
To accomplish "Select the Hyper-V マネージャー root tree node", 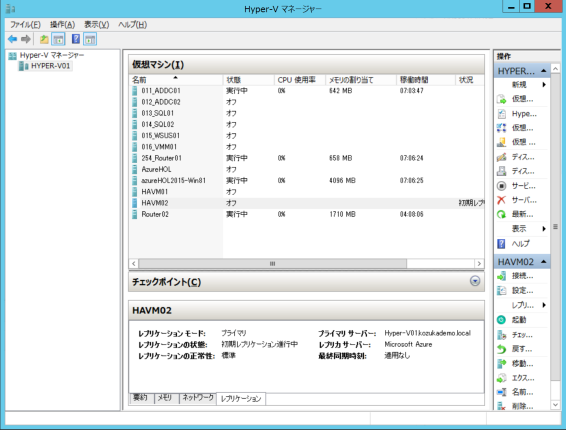I will coord(52,55).
